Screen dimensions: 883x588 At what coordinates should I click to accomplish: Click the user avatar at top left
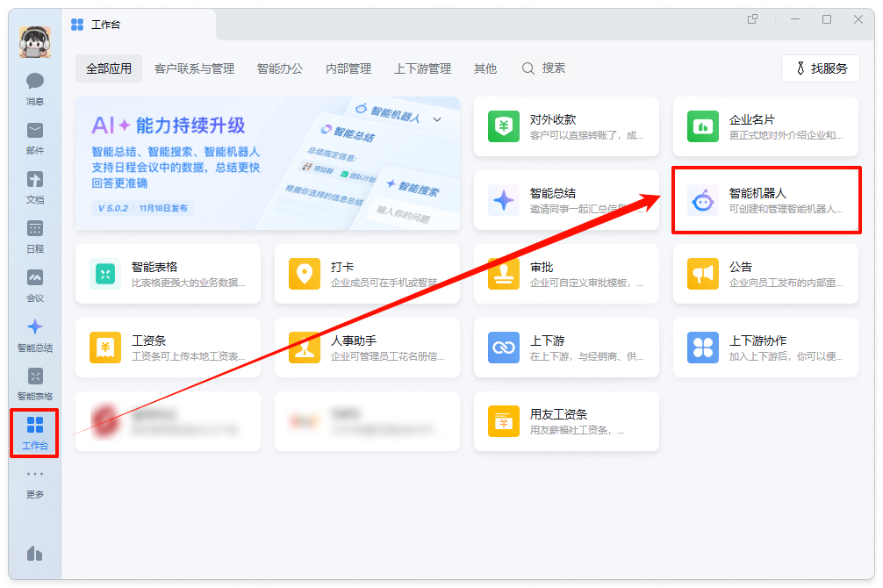point(33,40)
